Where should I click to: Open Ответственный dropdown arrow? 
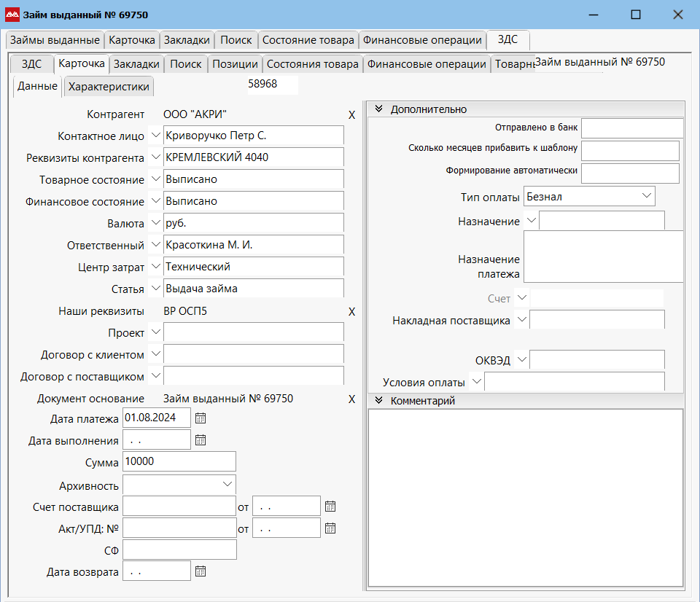coord(155,244)
